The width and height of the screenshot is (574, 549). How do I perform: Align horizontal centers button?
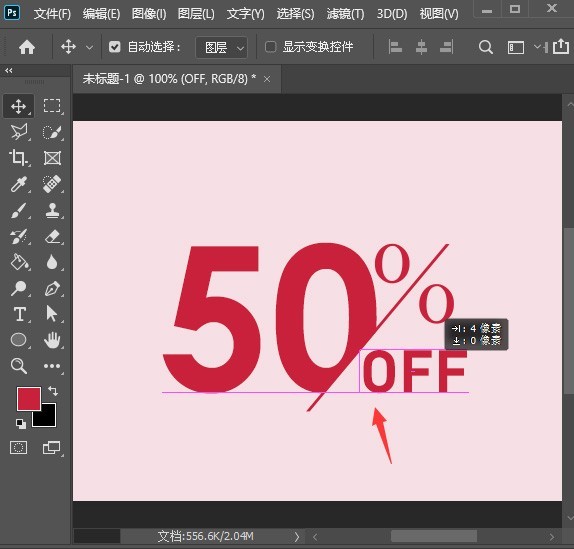pyautogui.click(x=421, y=47)
